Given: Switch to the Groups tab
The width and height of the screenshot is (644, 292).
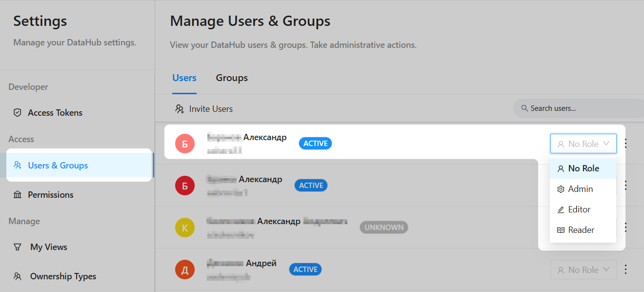Looking at the screenshot, I should [232, 78].
